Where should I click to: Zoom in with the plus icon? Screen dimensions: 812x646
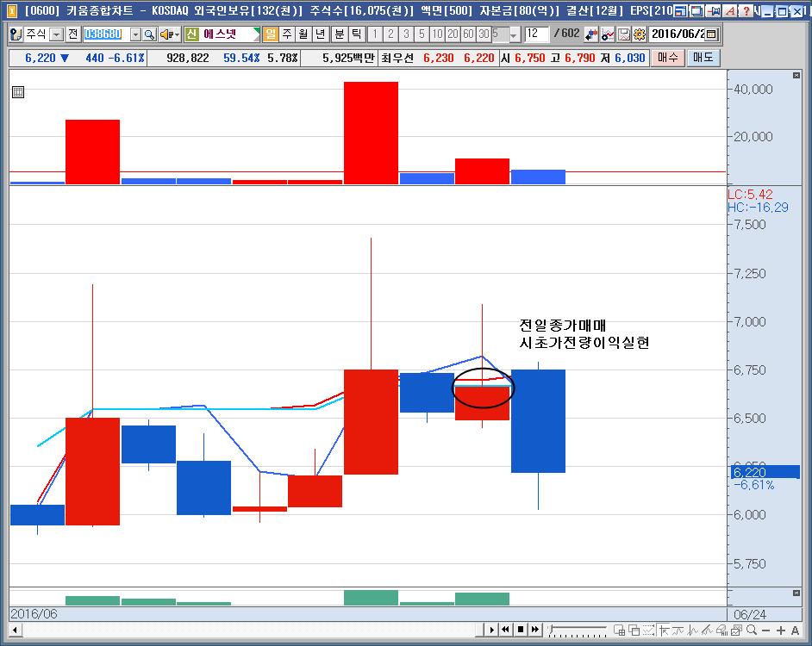(780, 630)
